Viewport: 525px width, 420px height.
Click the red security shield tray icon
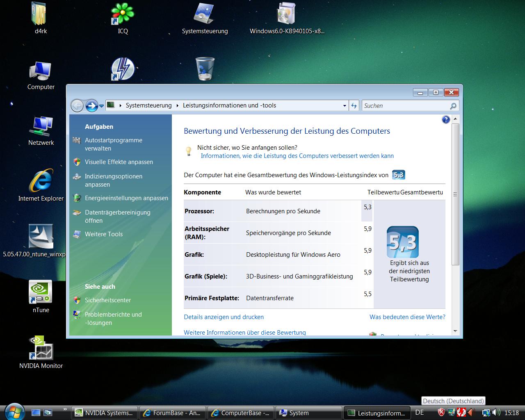click(x=441, y=412)
